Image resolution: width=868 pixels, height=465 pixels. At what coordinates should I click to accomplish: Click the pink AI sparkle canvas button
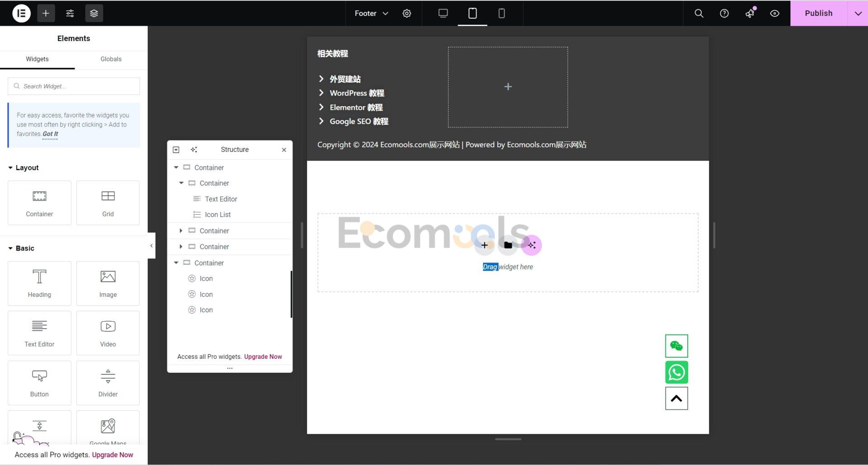point(532,245)
